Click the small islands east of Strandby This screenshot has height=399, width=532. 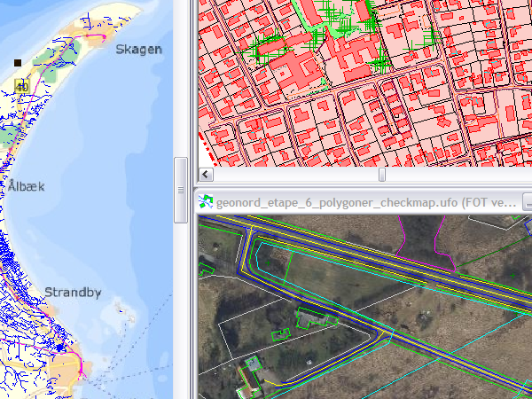coord(121,310)
